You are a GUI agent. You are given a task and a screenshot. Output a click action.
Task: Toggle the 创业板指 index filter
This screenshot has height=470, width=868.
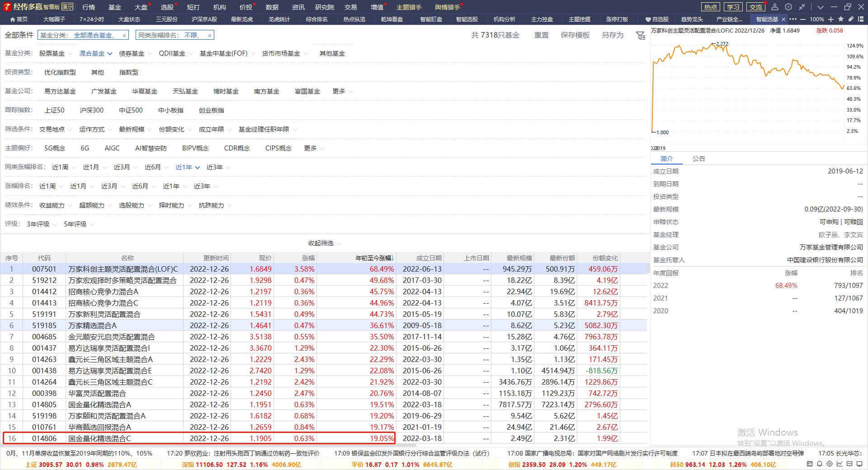pyautogui.click(x=212, y=110)
